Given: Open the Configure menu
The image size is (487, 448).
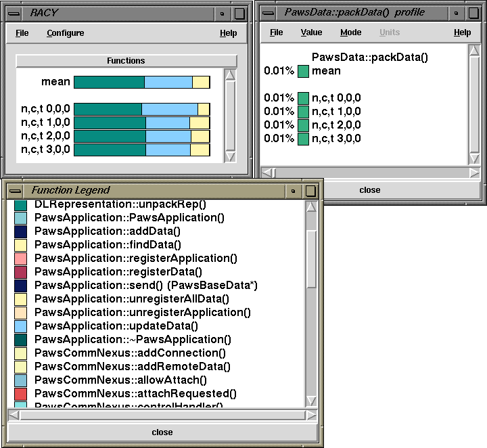Looking at the screenshot, I should 66,33.
